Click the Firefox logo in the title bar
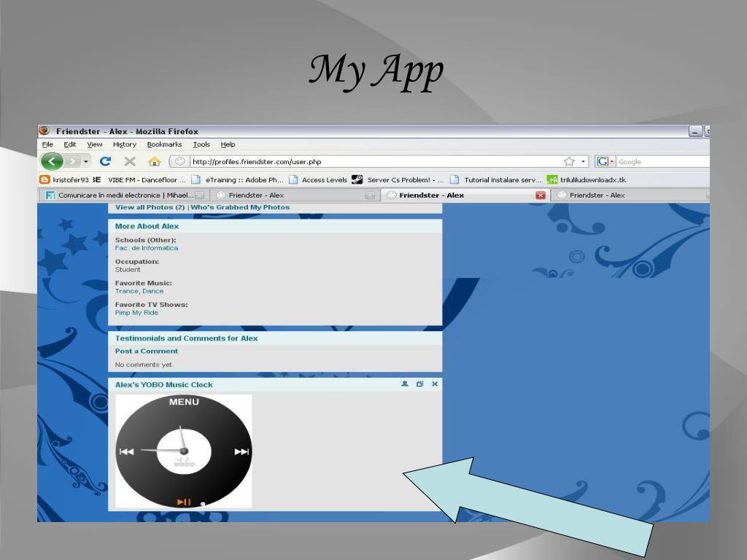 (44, 131)
